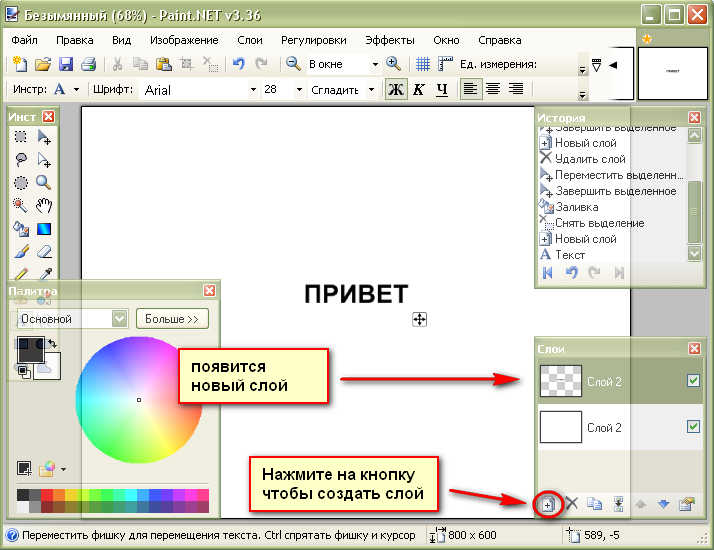This screenshot has height=550, width=714.
Task: Toggle rulers display
Action: pos(445,64)
